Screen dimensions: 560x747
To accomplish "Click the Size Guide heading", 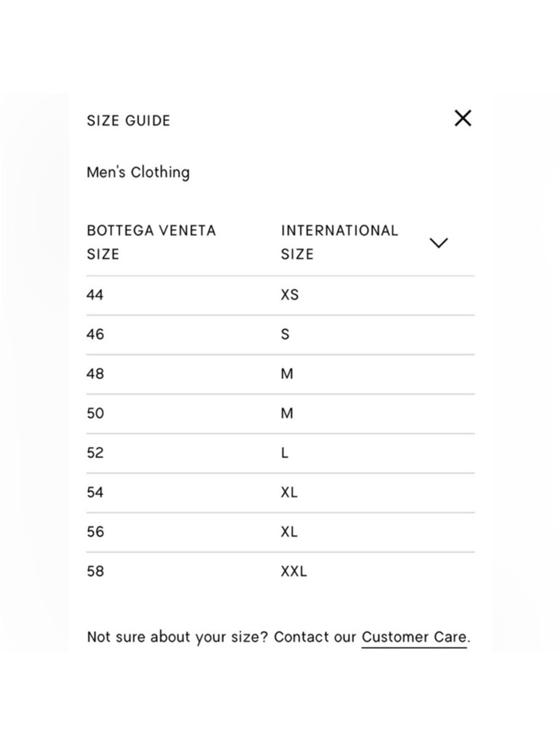I will point(128,120).
